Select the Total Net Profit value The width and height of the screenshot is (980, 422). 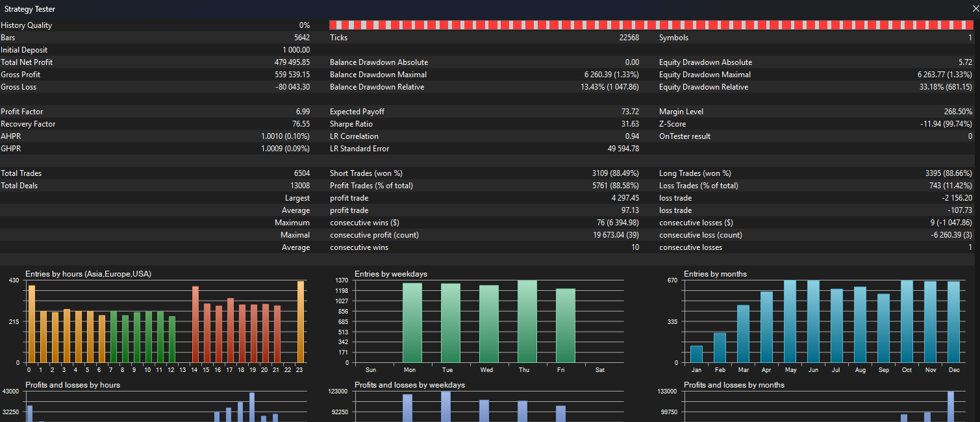click(x=292, y=62)
